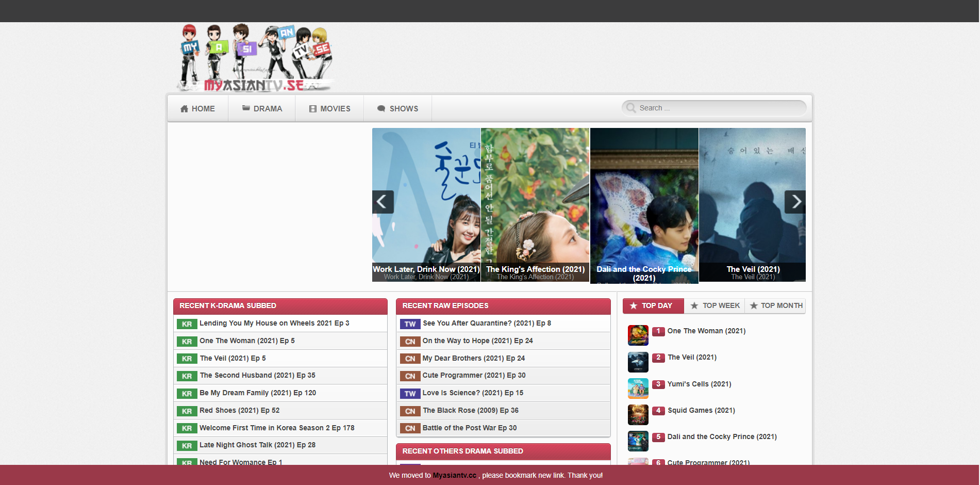Viewport: 980px width, 485px height.
Task: Click the home icon in the navigation bar
Action: (185, 108)
